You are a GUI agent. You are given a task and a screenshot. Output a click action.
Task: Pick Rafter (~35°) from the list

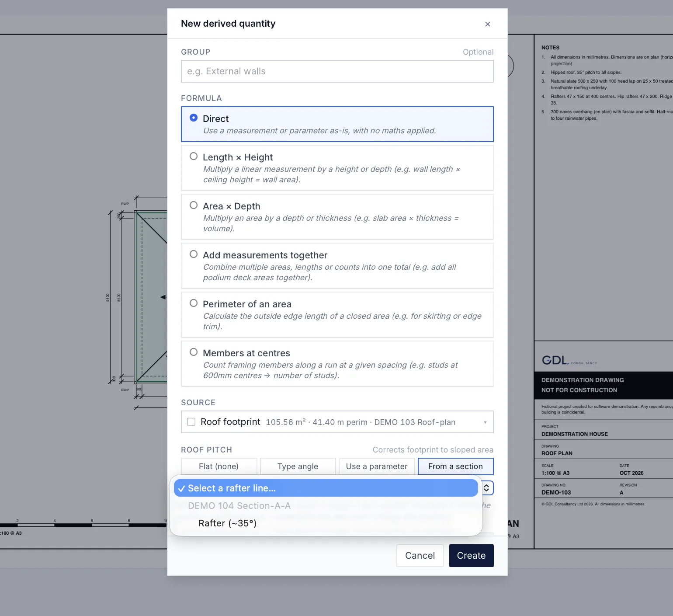point(326,523)
